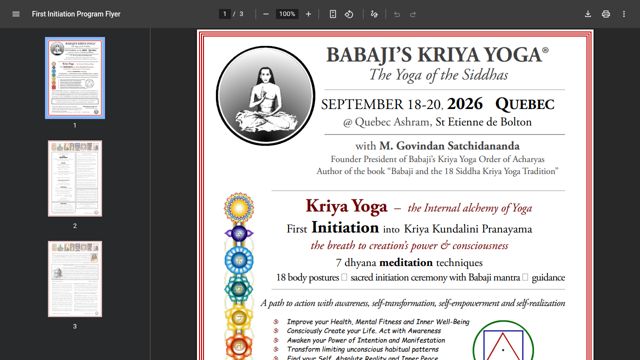Click the purple third-eye chakra symbol
The image size is (640, 360).
click(x=239, y=234)
